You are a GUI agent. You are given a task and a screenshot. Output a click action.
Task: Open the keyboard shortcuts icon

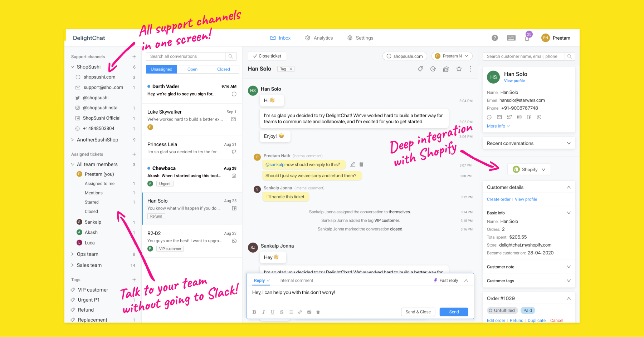click(x=511, y=38)
